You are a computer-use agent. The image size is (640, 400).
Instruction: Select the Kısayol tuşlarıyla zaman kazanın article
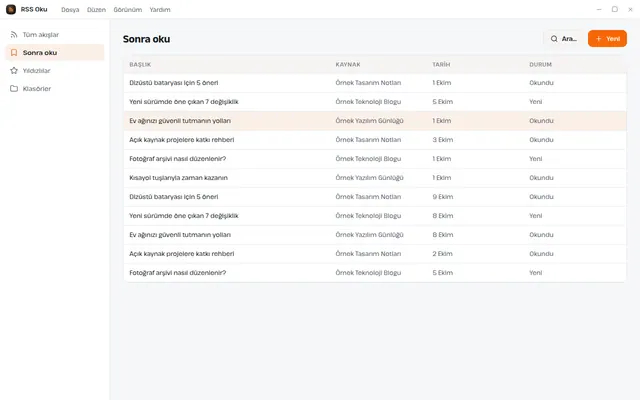click(375, 178)
